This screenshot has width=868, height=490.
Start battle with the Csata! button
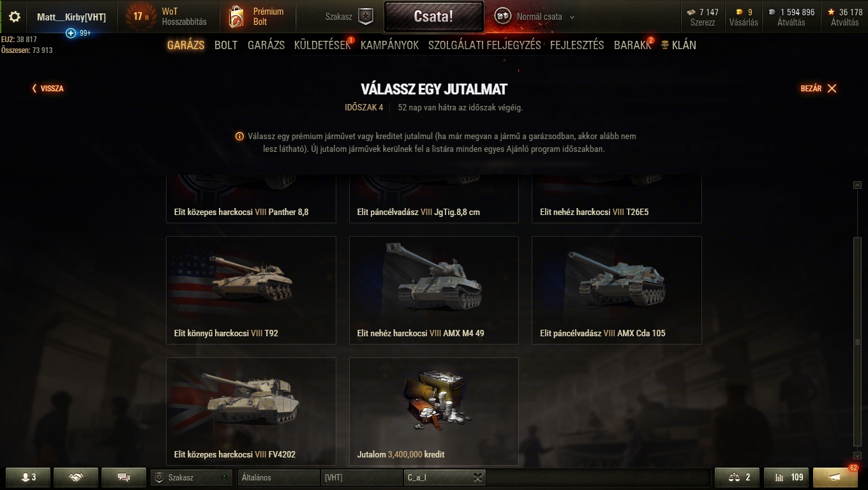[433, 17]
